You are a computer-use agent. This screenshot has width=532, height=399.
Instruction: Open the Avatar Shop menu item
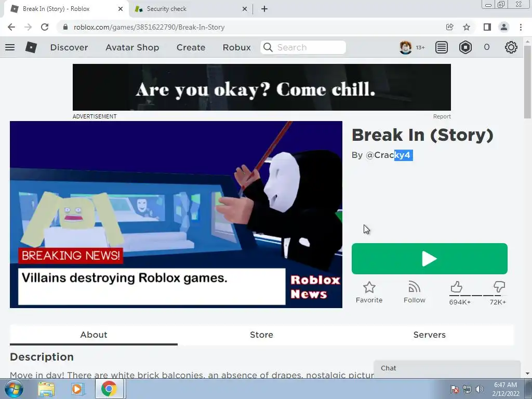pyautogui.click(x=132, y=47)
